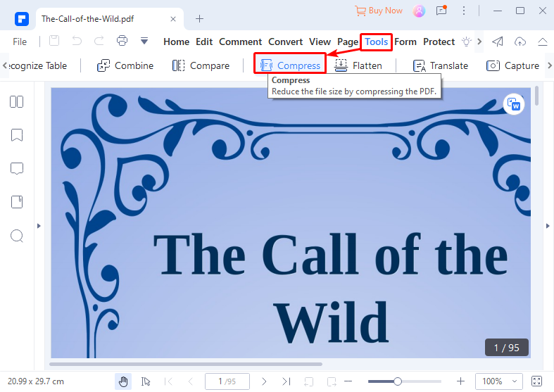Click the Flatten tool
The image size is (554, 392).
[358, 65]
